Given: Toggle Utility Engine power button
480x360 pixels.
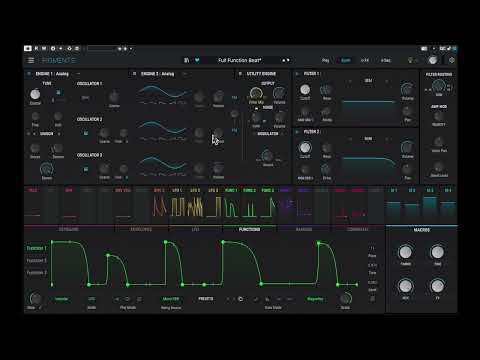Looking at the screenshot, I should click(240, 74).
